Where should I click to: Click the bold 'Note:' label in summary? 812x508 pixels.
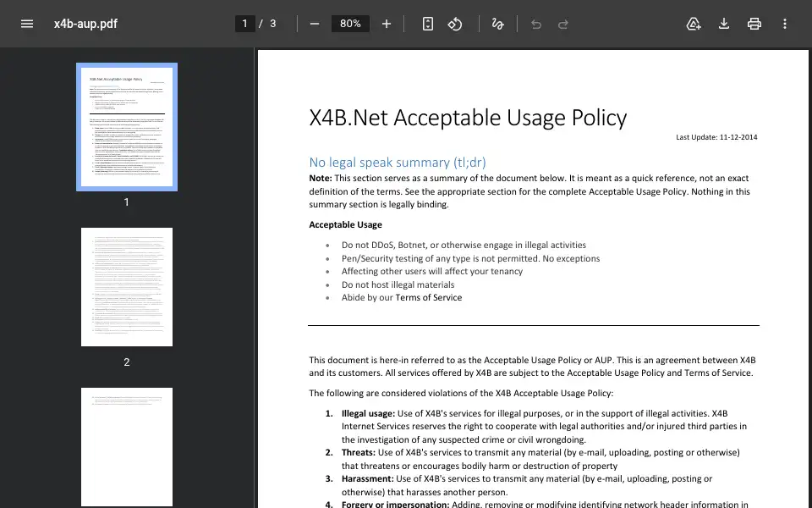coord(321,179)
